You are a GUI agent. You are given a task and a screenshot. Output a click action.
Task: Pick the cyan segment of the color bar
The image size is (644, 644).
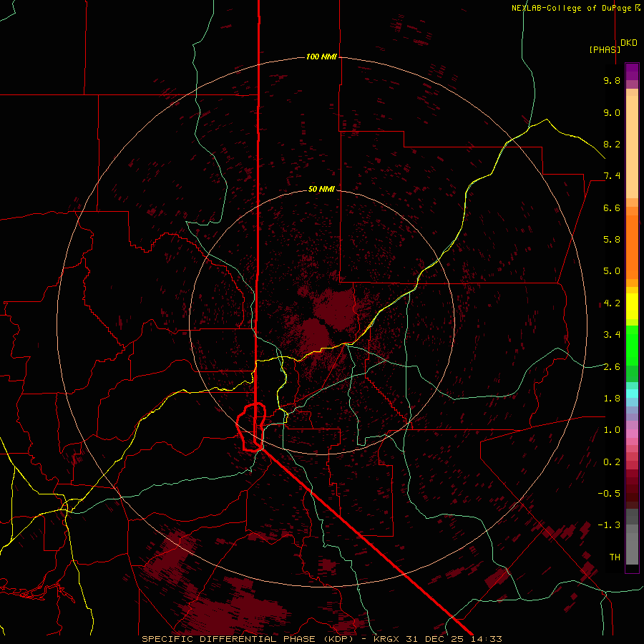tap(632, 394)
